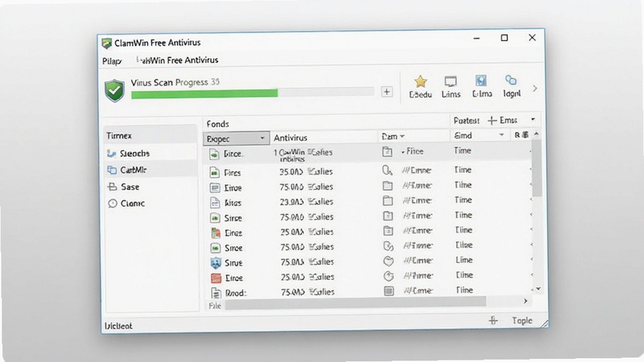The height and width of the screenshot is (362, 644).
Task: Click the Sieoobs sidebar icon
Action: click(x=111, y=154)
